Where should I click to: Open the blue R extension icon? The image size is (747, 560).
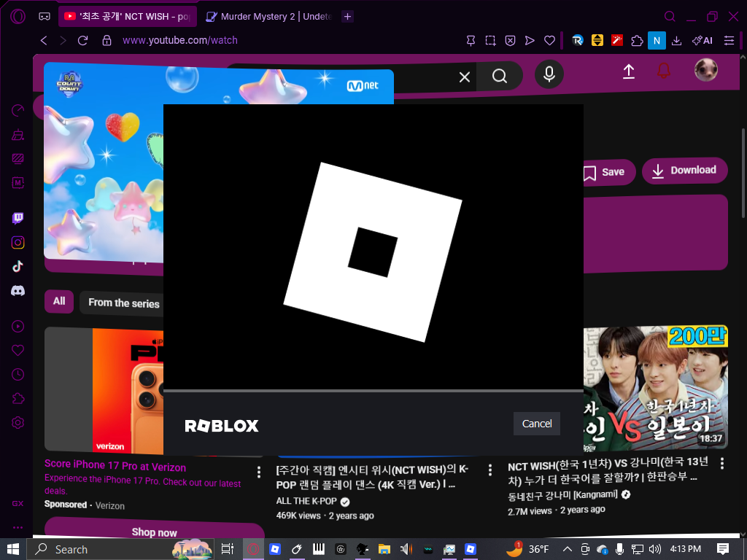point(578,41)
